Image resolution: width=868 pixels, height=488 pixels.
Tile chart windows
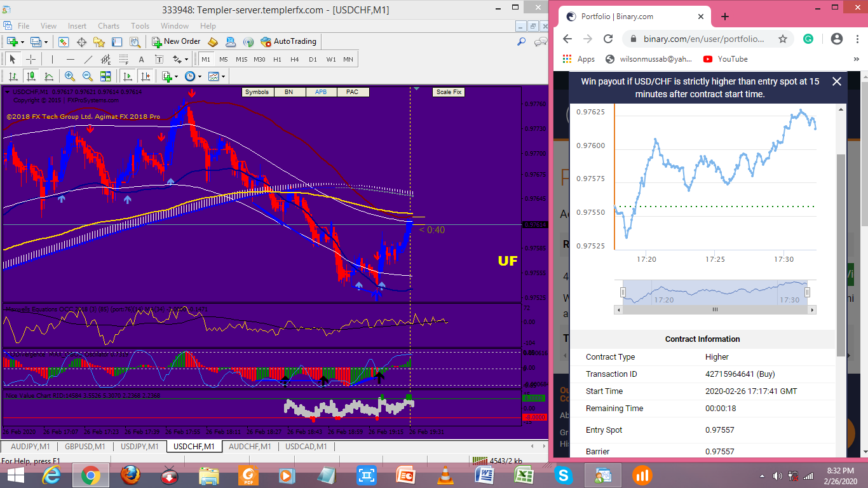point(105,77)
